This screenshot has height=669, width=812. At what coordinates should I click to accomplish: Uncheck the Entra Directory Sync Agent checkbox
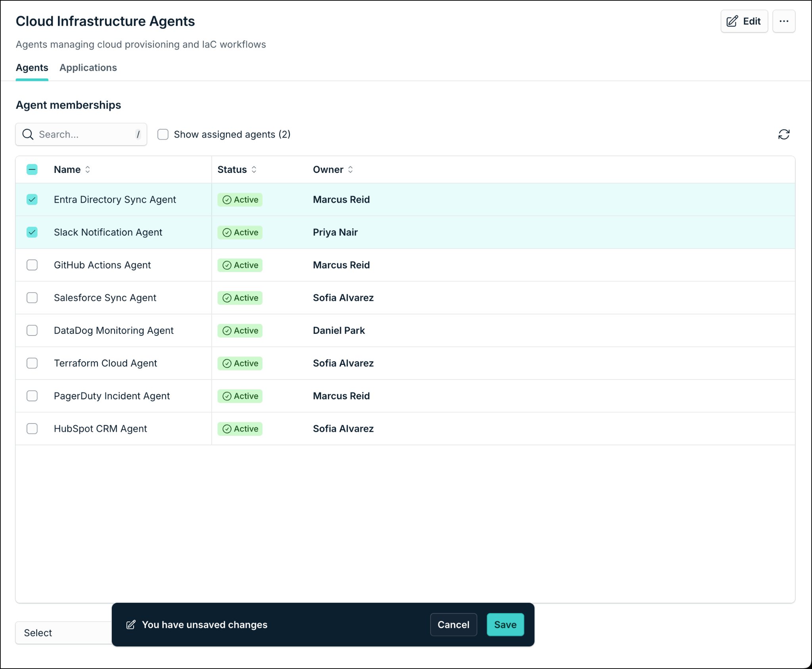(32, 199)
